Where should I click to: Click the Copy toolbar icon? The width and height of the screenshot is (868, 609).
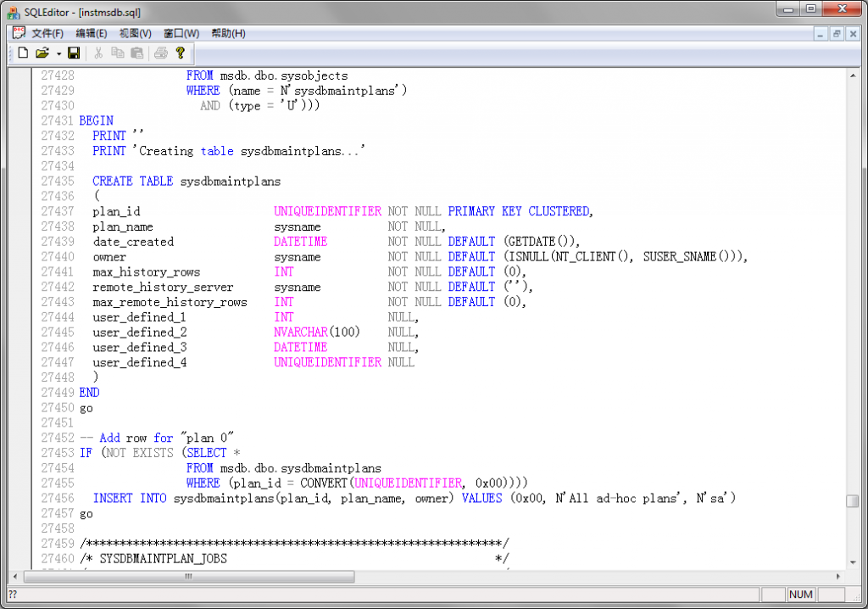tap(117, 53)
